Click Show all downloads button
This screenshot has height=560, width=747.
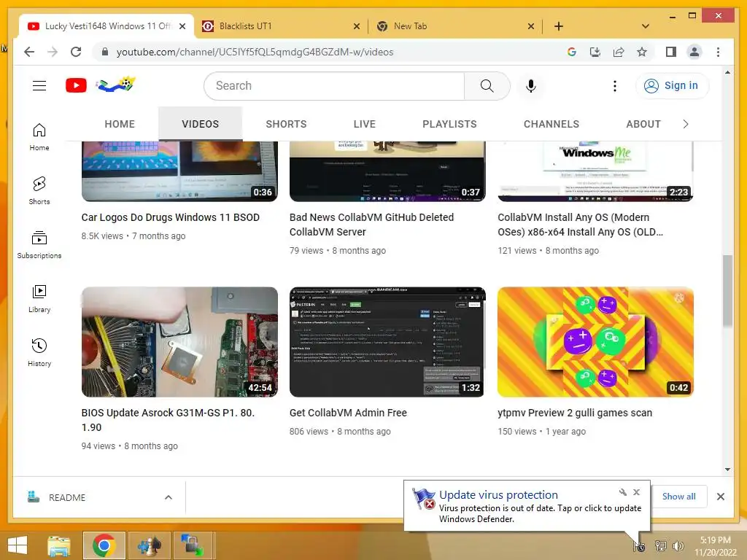point(678,496)
